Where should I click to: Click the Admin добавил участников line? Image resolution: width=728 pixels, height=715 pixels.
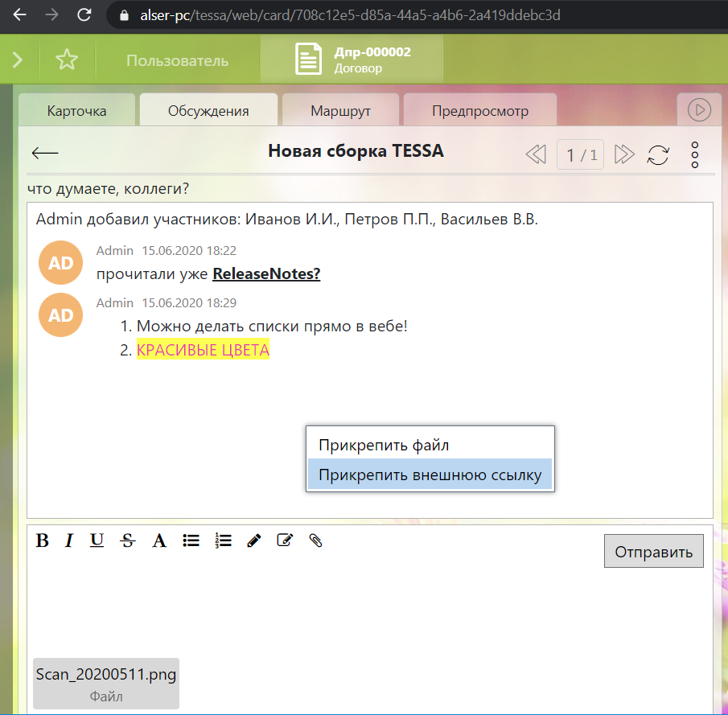click(x=287, y=219)
